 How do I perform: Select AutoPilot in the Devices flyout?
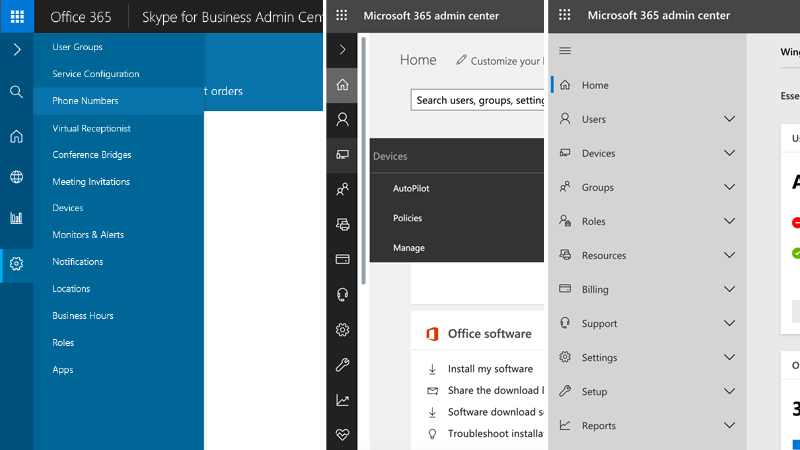411,188
